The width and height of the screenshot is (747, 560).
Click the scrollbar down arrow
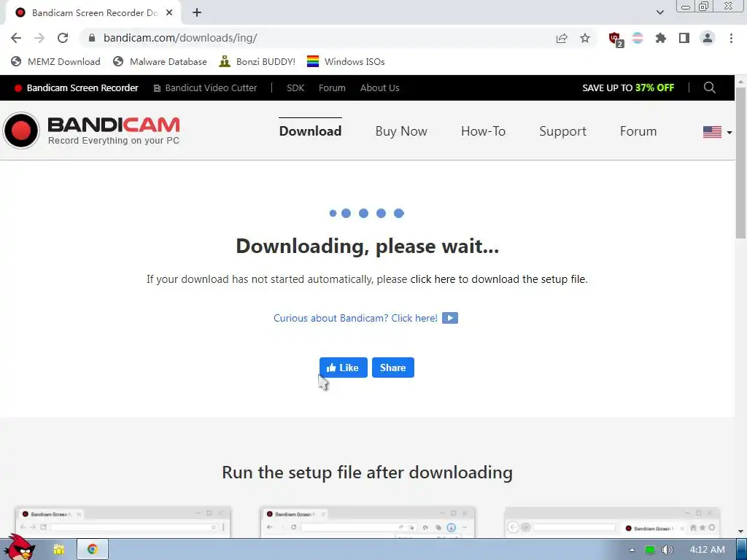tap(741, 532)
